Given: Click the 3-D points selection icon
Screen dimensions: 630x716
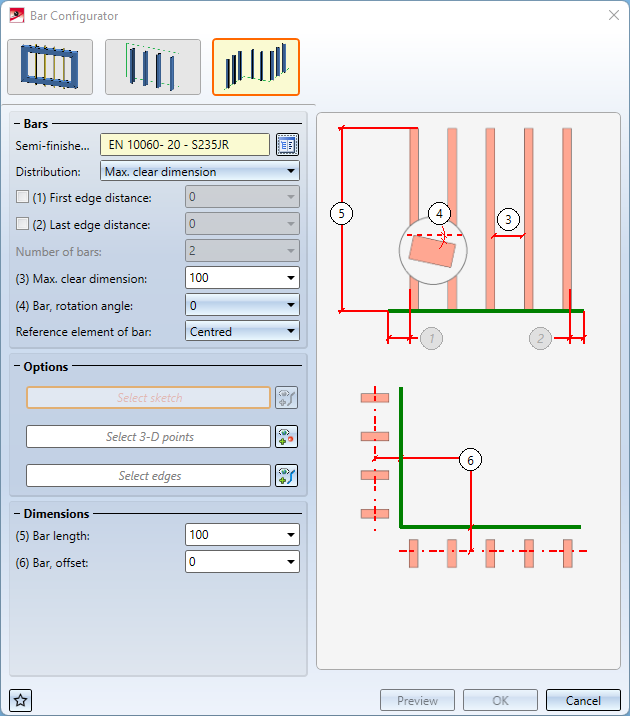Looking at the screenshot, I should point(287,437).
